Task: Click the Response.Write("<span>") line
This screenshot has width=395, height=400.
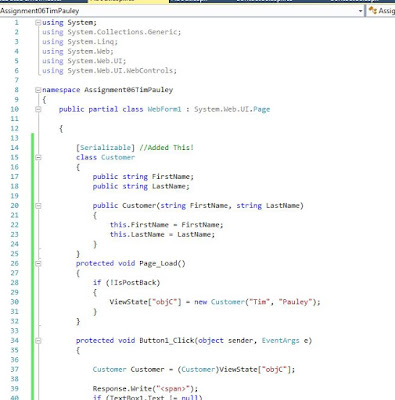Action: (x=145, y=389)
